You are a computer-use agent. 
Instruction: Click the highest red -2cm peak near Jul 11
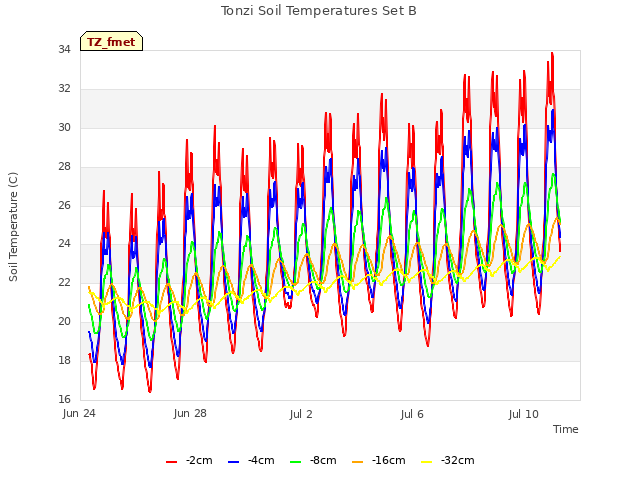click(552, 53)
